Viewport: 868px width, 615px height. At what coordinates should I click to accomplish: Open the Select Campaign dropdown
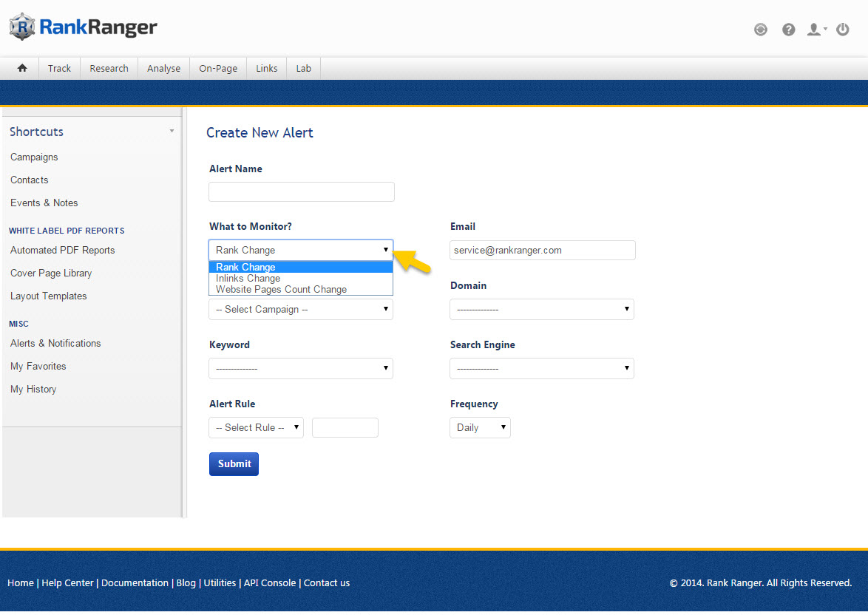tap(301, 310)
